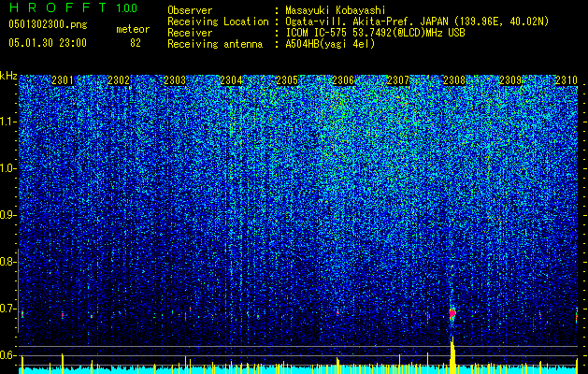Click the 2310 time marker
Viewport: 588px width, 374px height.
(x=566, y=79)
